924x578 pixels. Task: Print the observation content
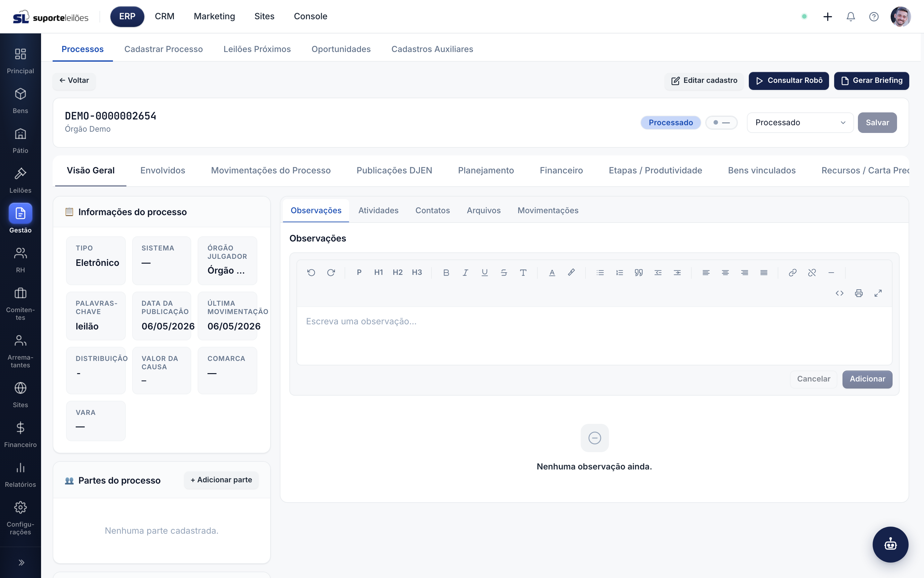click(859, 293)
